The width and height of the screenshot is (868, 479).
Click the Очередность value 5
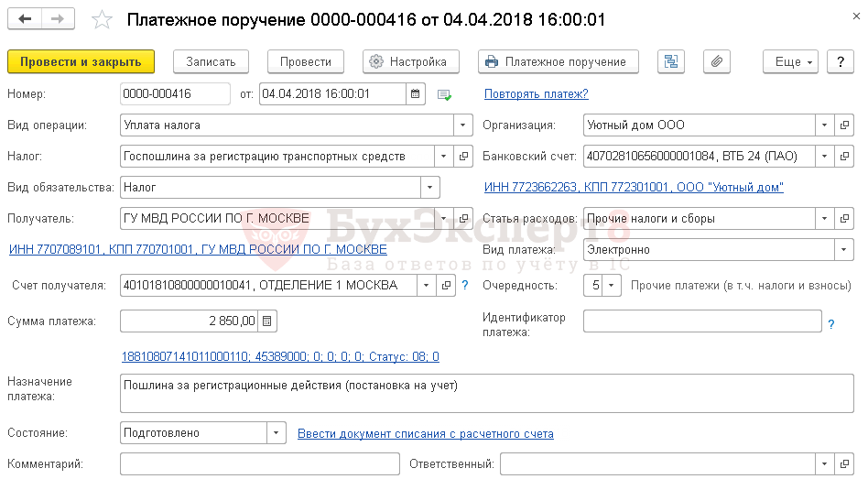tap(593, 286)
